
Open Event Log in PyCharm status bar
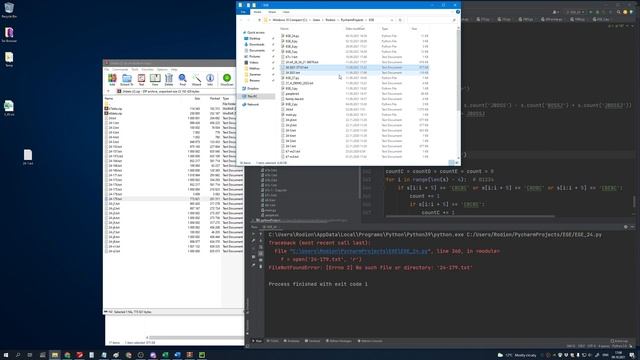[x=620, y=341]
